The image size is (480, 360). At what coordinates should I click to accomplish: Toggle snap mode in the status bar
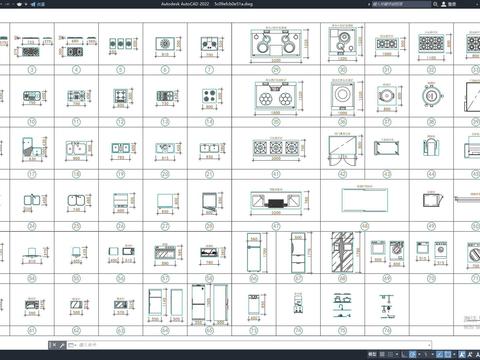pyautogui.click(x=390, y=354)
